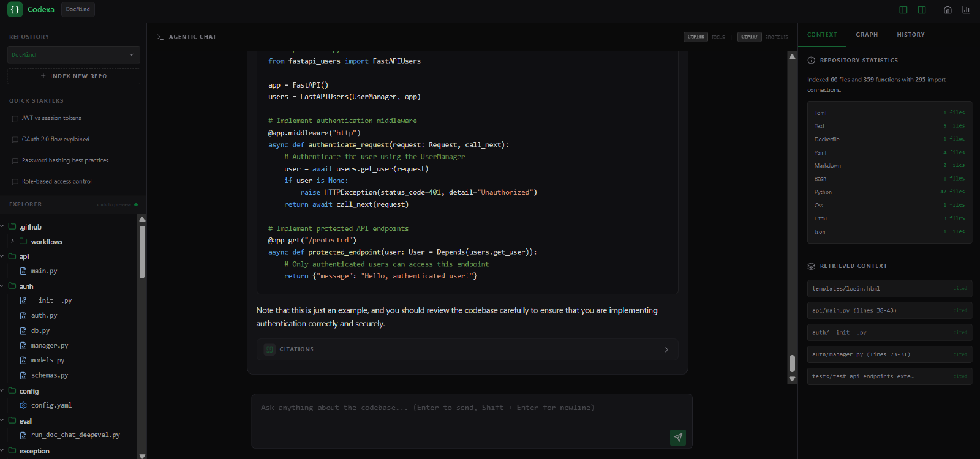Toggle the left sidebar panel icon
This screenshot has height=459, width=980.
click(x=903, y=9)
